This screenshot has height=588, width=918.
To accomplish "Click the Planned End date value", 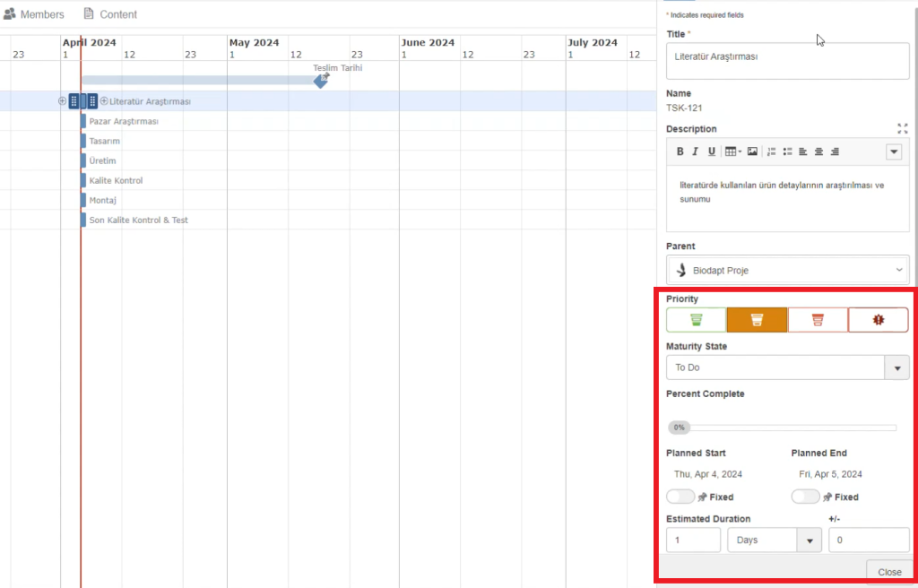I will (x=830, y=474).
